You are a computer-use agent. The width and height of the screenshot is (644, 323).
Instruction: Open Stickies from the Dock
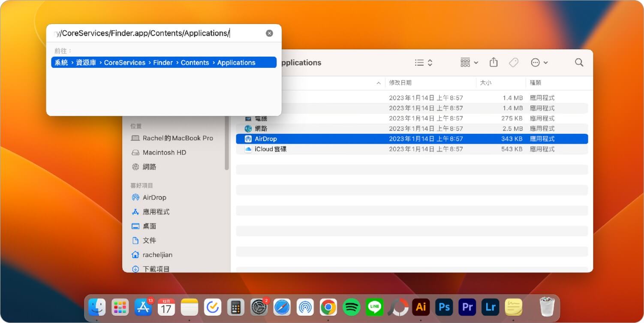pos(514,307)
